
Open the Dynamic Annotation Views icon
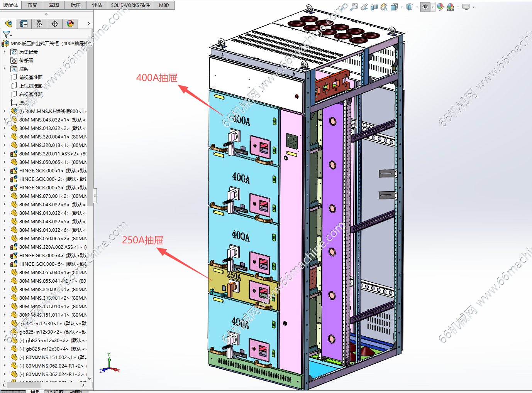[384, 7]
